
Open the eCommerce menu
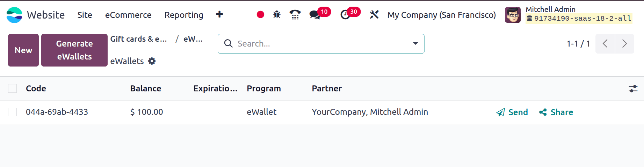[x=128, y=15]
